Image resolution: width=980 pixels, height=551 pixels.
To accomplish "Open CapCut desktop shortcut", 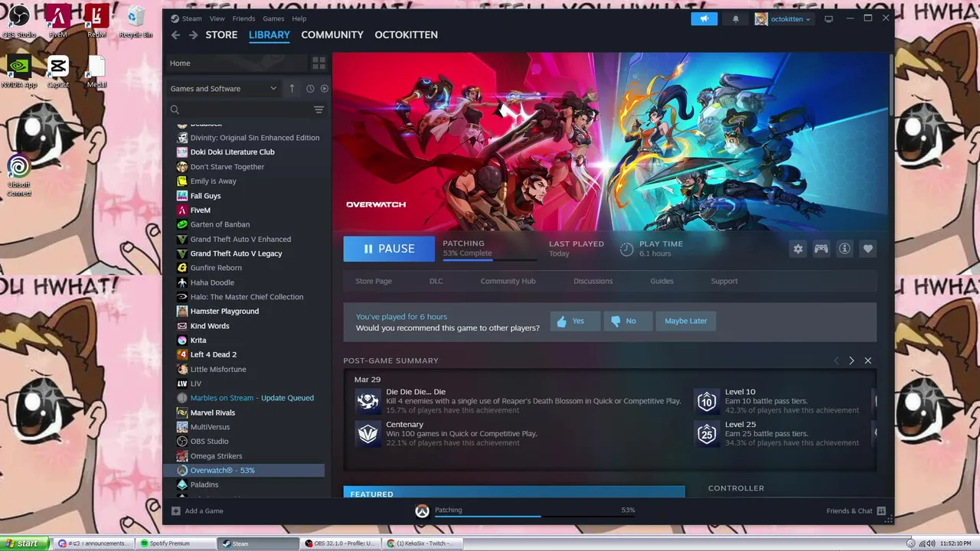I will (x=57, y=71).
